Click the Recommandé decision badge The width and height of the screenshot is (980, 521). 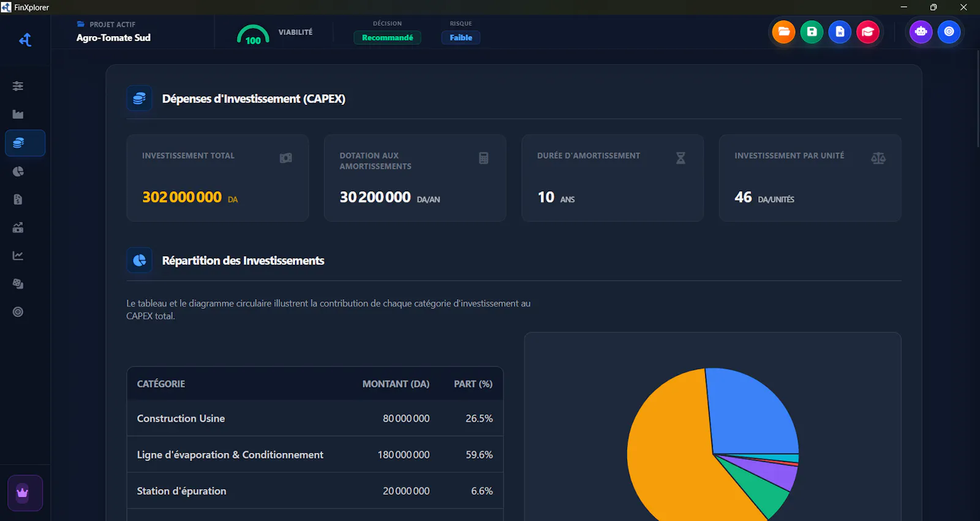(x=387, y=37)
